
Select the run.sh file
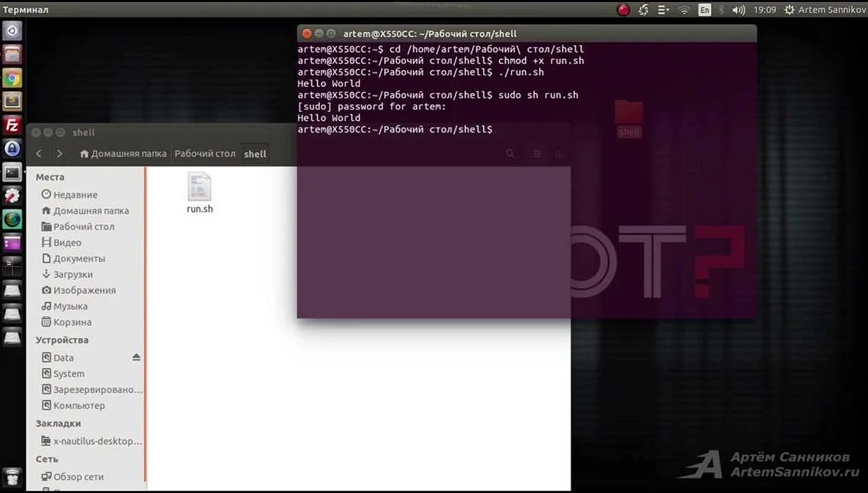click(200, 193)
